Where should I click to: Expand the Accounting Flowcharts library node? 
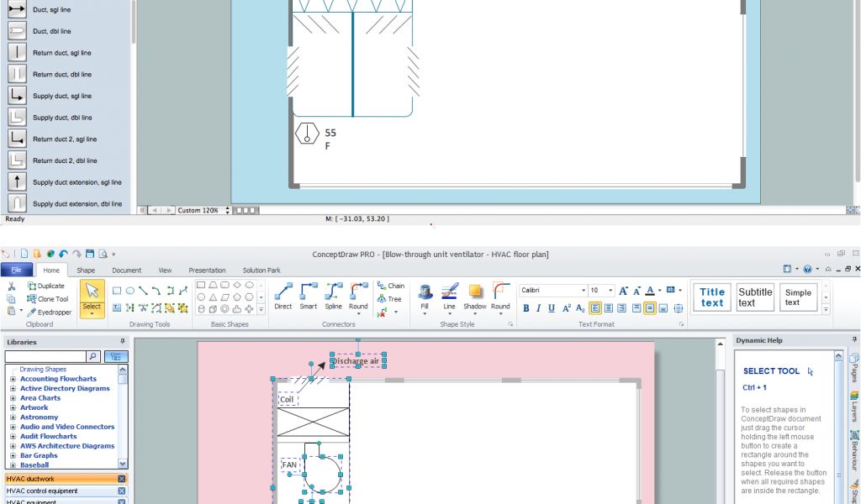tap(13, 379)
